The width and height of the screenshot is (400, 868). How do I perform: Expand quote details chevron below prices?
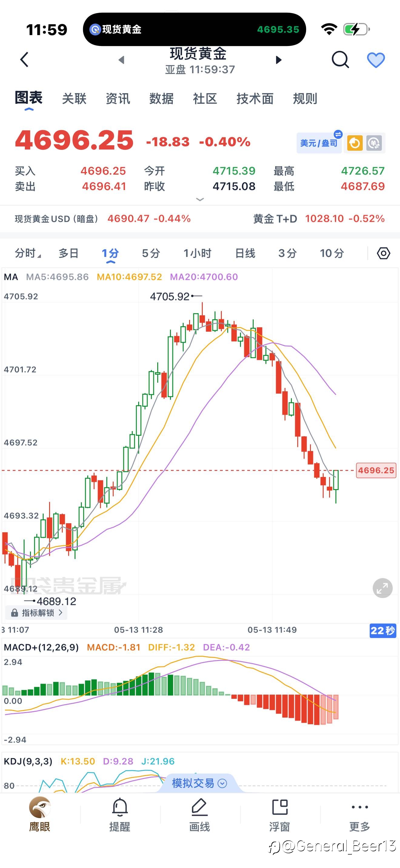(x=200, y=199)
